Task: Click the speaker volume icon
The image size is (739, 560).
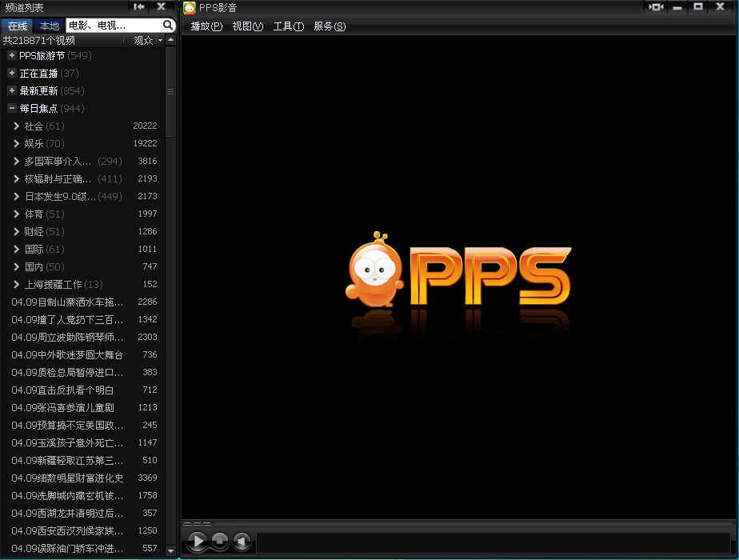Action: coord(242,541)
